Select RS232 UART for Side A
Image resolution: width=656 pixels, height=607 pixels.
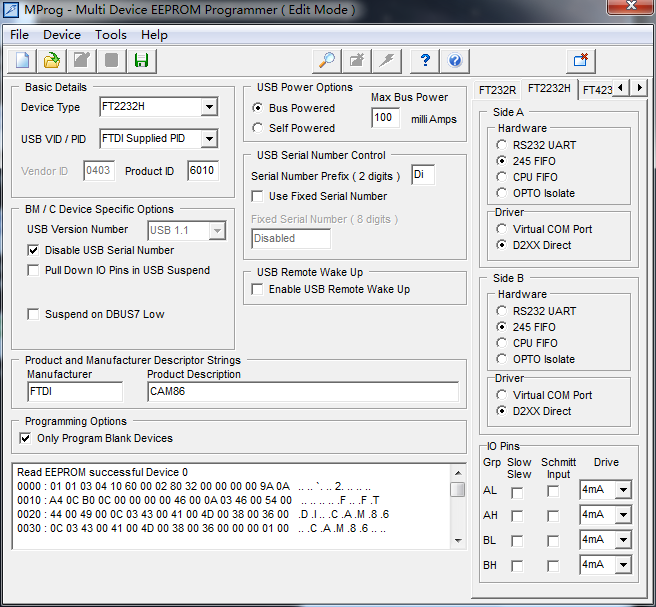click(502, 145)
